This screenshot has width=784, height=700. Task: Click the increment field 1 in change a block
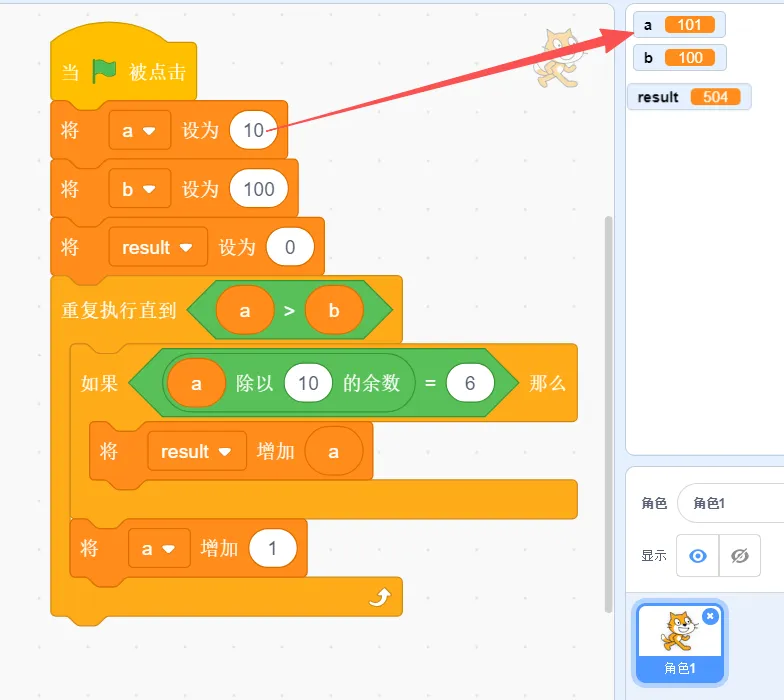point(272,548)
